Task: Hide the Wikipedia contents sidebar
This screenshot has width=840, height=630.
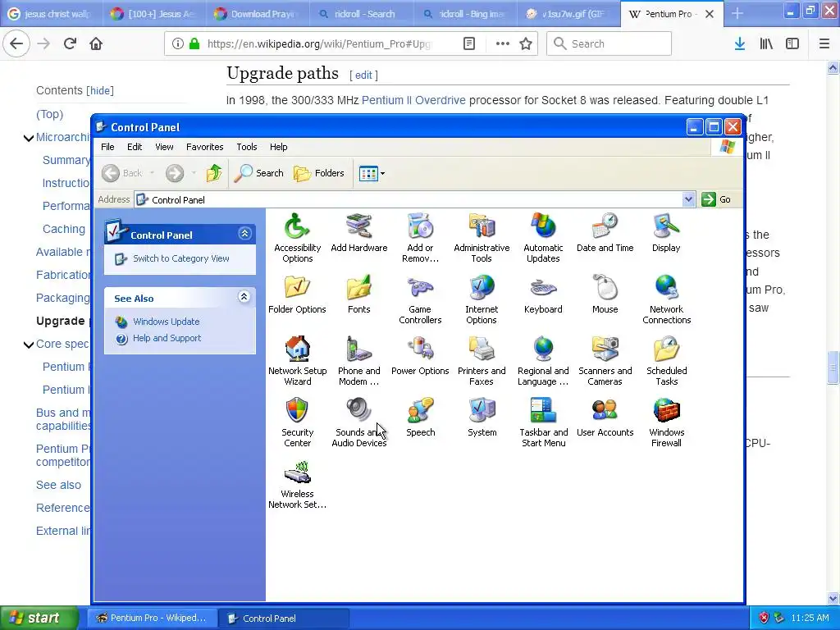Action: [101, 90]
